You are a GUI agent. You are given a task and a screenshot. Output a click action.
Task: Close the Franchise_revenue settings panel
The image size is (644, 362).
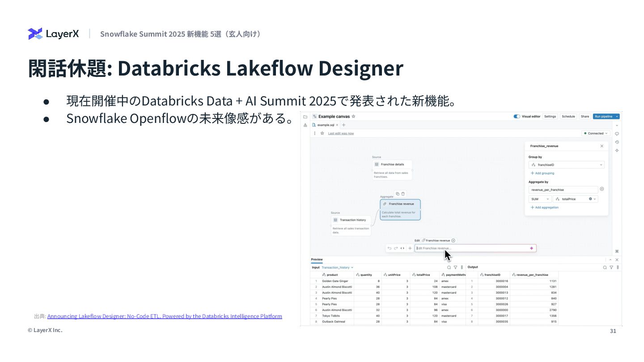tap(602, 146)
